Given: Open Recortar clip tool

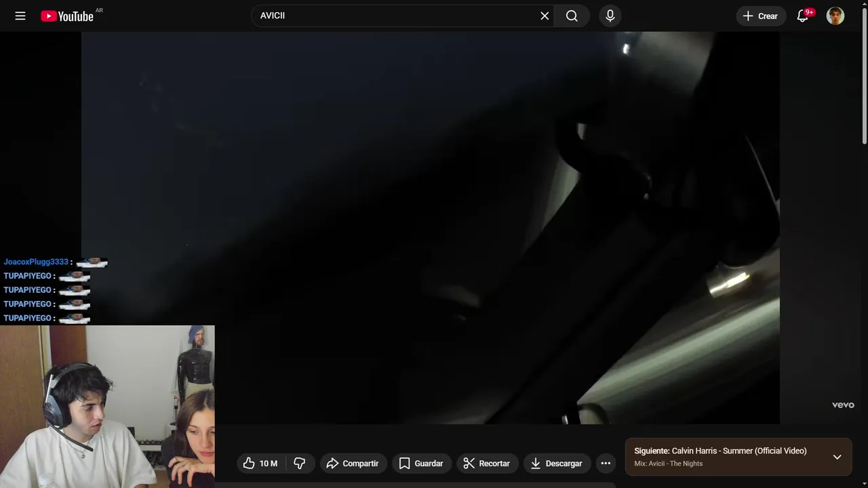Looking at the screenshot, I should (487, 463).
